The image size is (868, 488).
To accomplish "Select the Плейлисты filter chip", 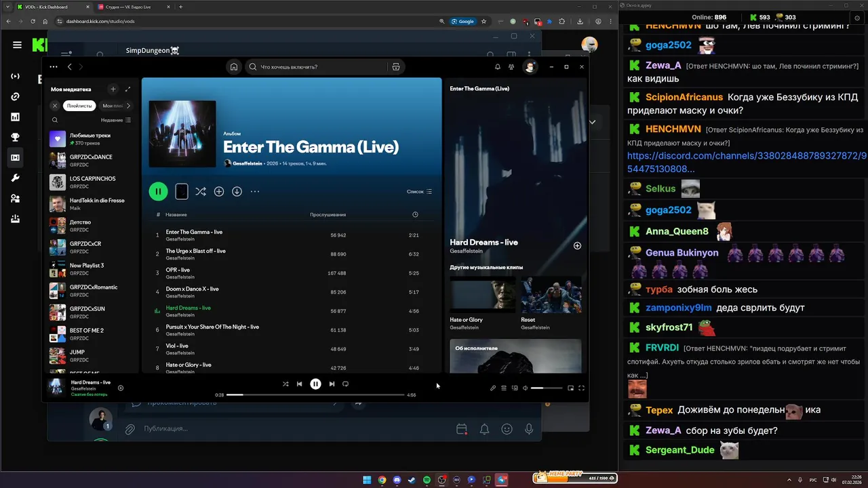I will coord(79,106).
